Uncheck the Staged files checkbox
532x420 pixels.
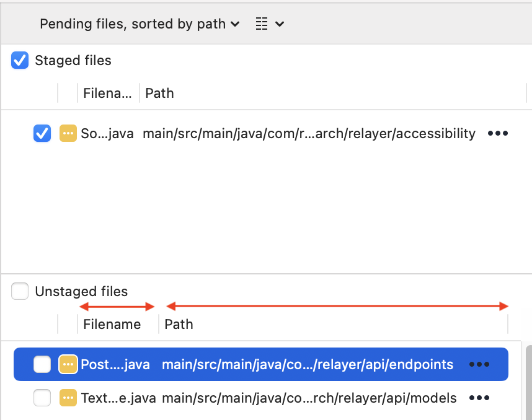pyautogui.click(x=20, y=60)
